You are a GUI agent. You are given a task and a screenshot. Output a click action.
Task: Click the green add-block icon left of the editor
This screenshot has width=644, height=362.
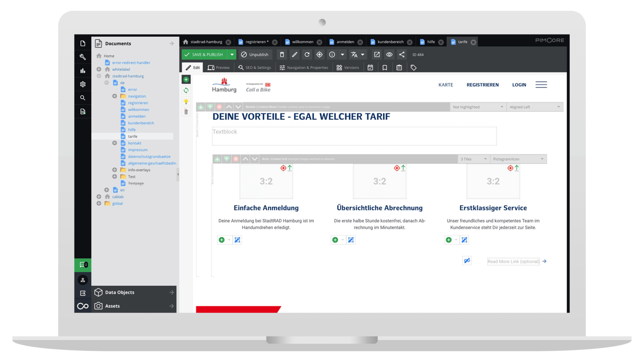point(186,79)
